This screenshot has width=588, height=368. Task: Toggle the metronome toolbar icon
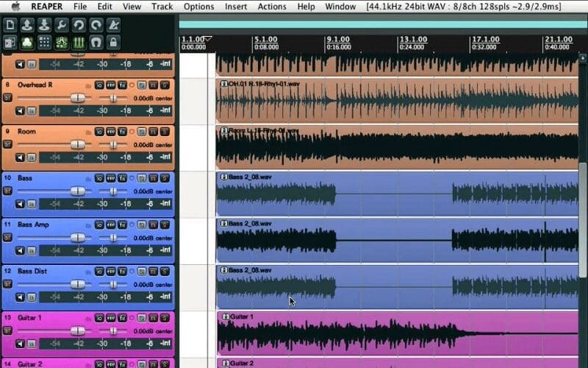coord(113,25)
